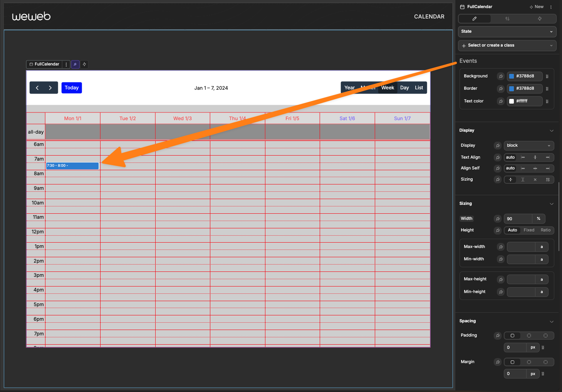Viewport: 562px width, 392px height.
Task: Open the Display block dropdown
Action: coord(528,146)
